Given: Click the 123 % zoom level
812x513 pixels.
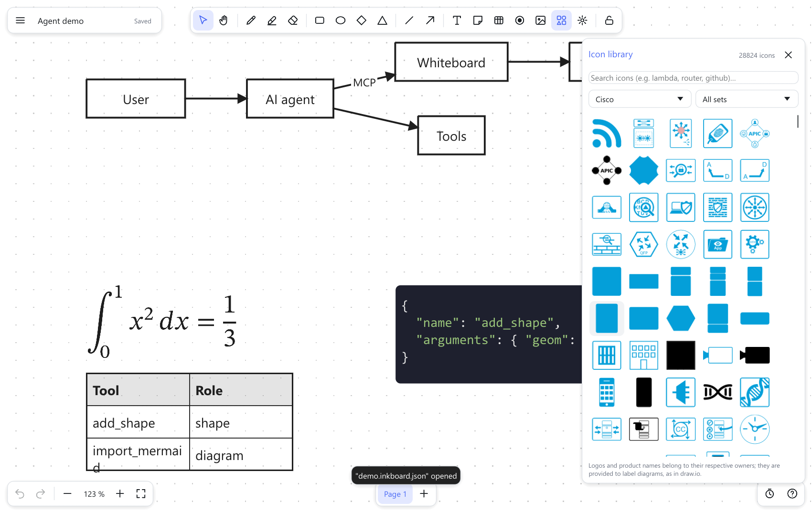Looking at the screenshot, I should pos(94,494).
